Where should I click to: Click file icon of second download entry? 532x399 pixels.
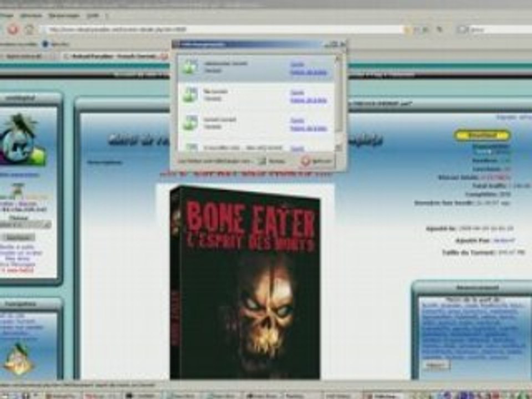190,95
